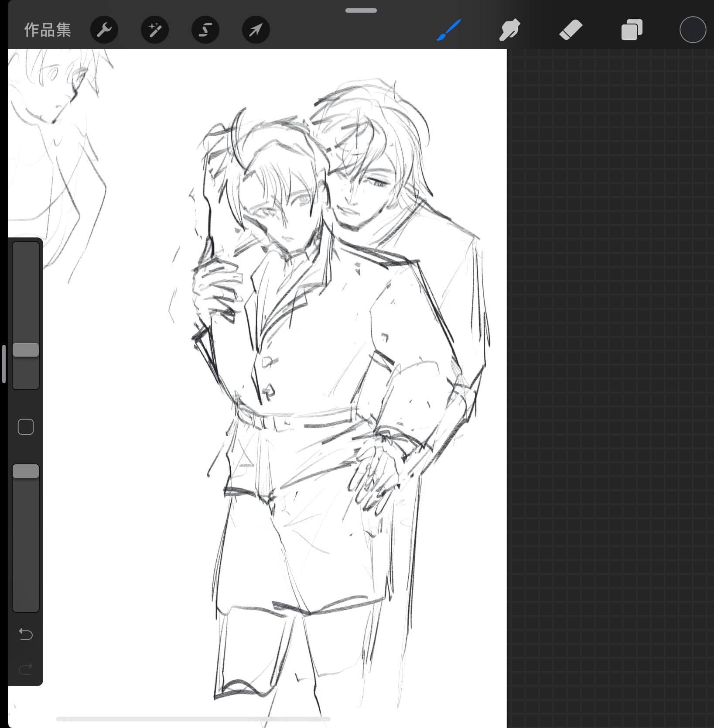Screen dimensions: 714x728
Task: Activate the Transform arrow tool
Action: click(x=256, y=30)
